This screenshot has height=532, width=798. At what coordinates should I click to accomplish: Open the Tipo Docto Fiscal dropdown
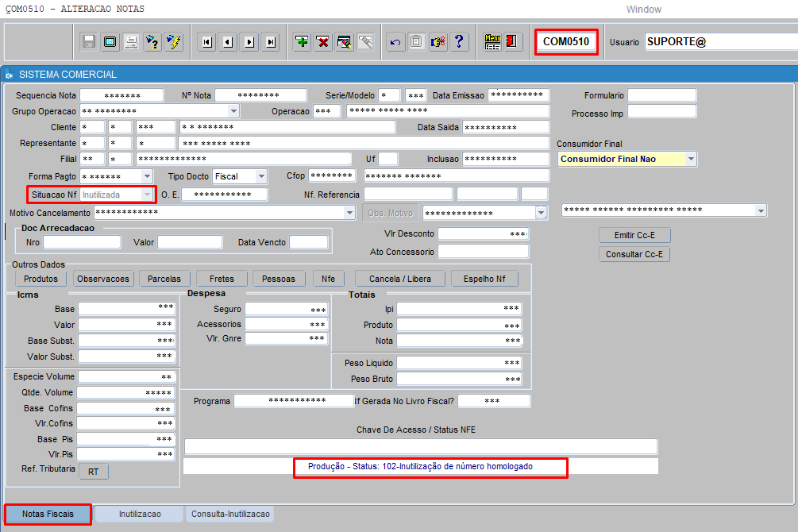point(261,176)
